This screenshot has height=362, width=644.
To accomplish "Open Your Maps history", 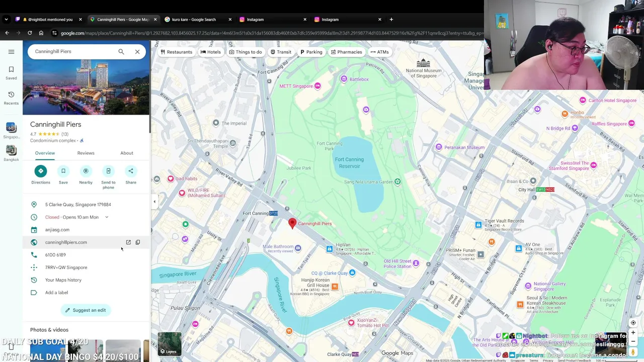I will click(x=63, y=280).
